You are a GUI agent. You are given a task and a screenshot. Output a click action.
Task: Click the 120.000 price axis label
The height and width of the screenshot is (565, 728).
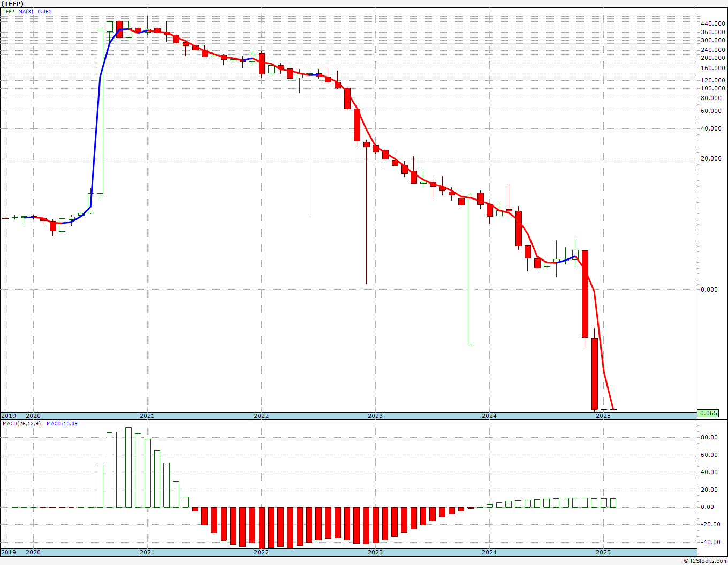(x=713, y=80)
